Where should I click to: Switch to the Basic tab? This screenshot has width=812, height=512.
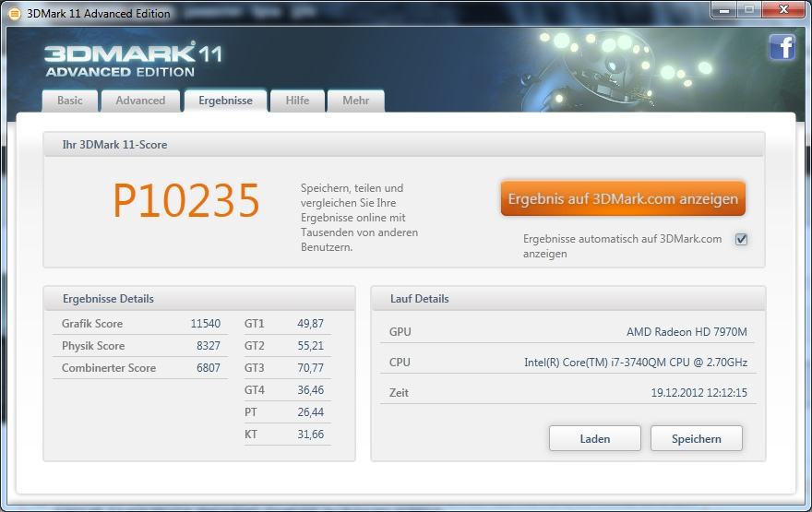pyautogui.click(x=70, y=101)
